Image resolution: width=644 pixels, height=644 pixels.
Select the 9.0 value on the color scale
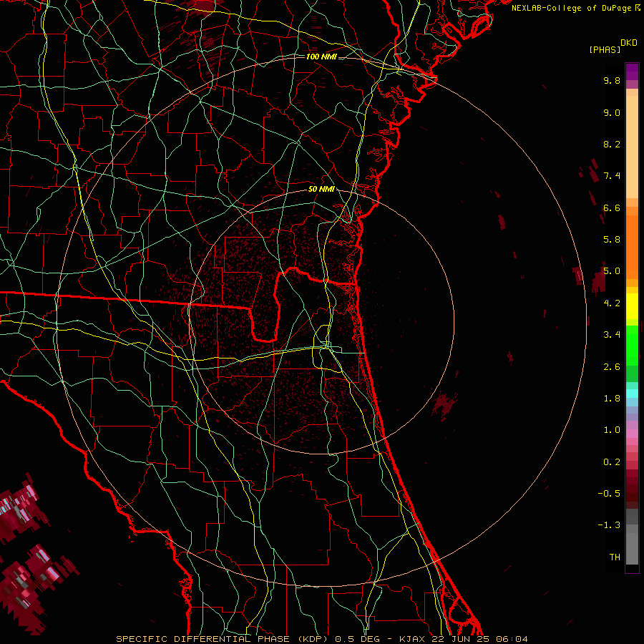click(612, 112)
